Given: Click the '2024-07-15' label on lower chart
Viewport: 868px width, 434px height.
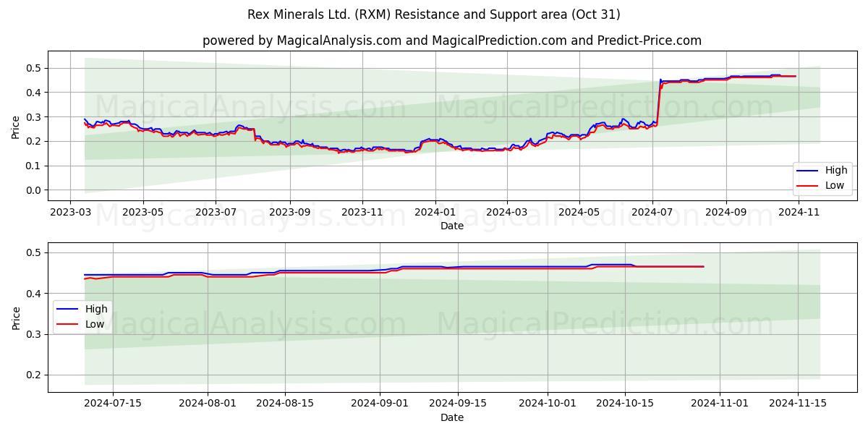Looking at the screenshot, I should pos(113,404).
